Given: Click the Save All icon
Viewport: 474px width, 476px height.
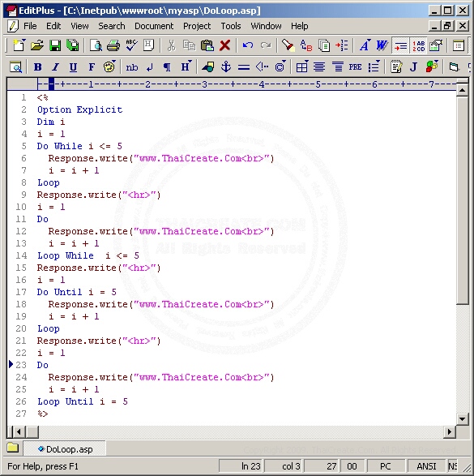Looking at the screenshot, I should (73, 45).
